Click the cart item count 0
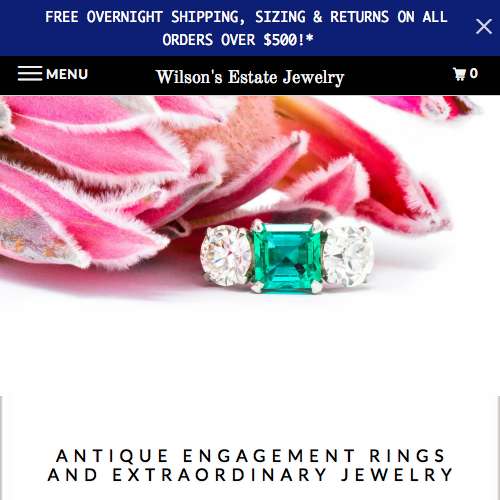 pyautogui.click(x=474, y=73)
